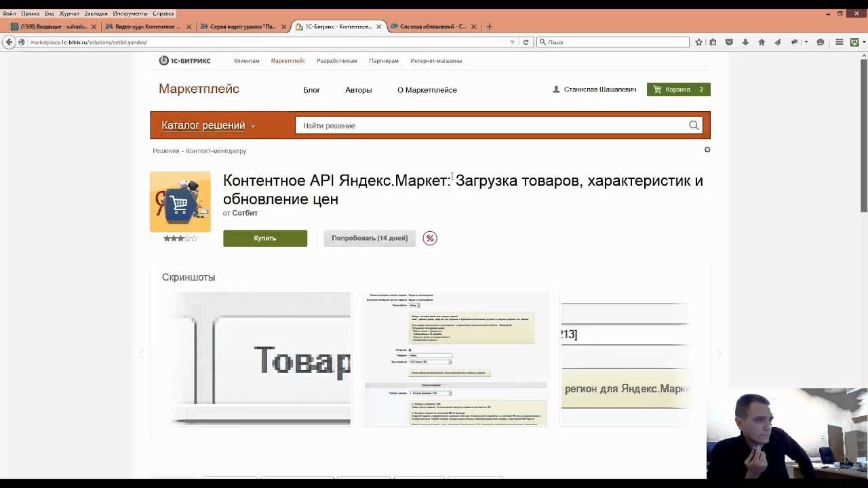Click the Контент-менеджеру breadcrumb
Screen dimensions: 868x488
point(216,151)
